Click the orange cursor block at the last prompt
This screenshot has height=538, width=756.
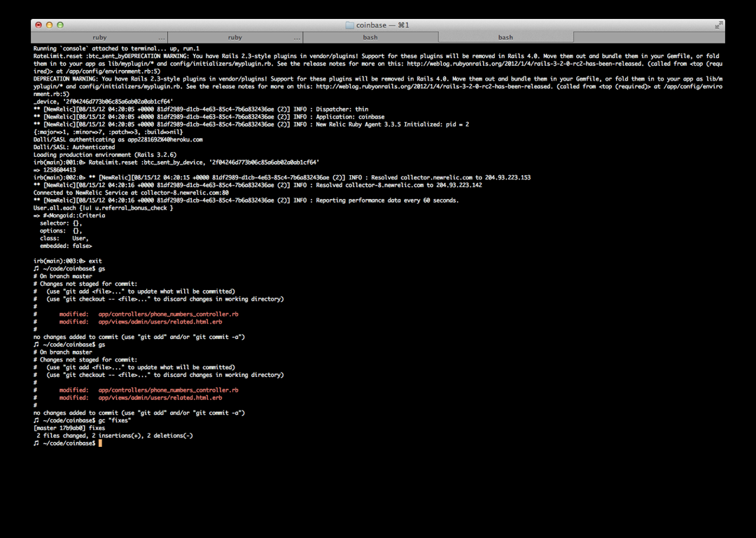coord(100,443)
